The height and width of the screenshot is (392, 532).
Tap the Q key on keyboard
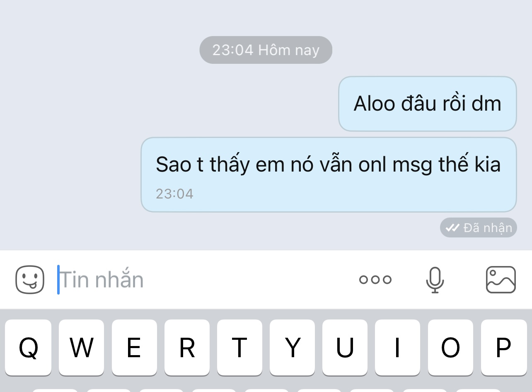(28, 347)
